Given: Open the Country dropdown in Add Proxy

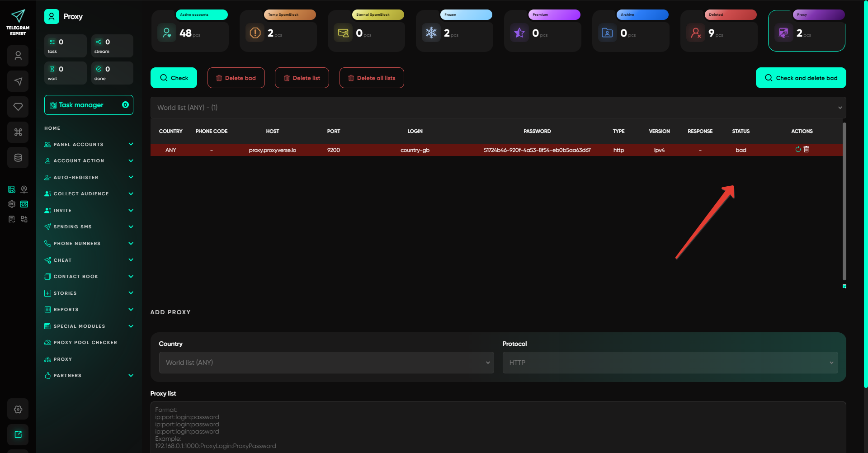Looking at the screenshot, I should click(326, 363).
